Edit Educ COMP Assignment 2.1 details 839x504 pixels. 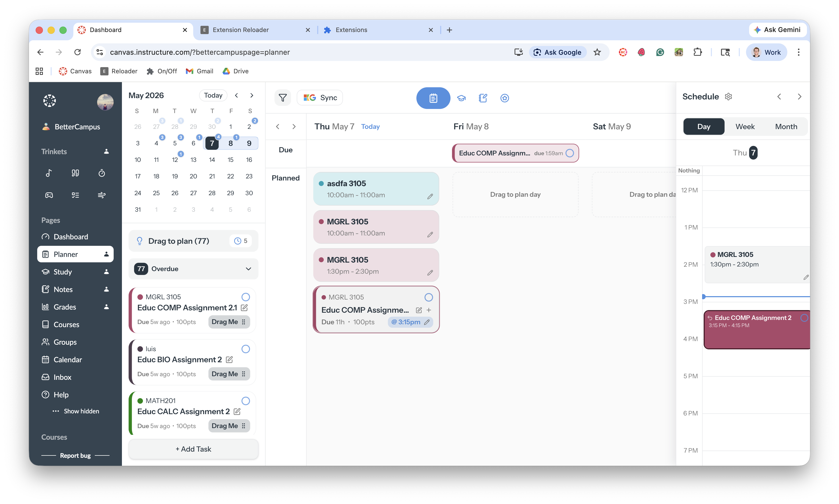point(244,308)
